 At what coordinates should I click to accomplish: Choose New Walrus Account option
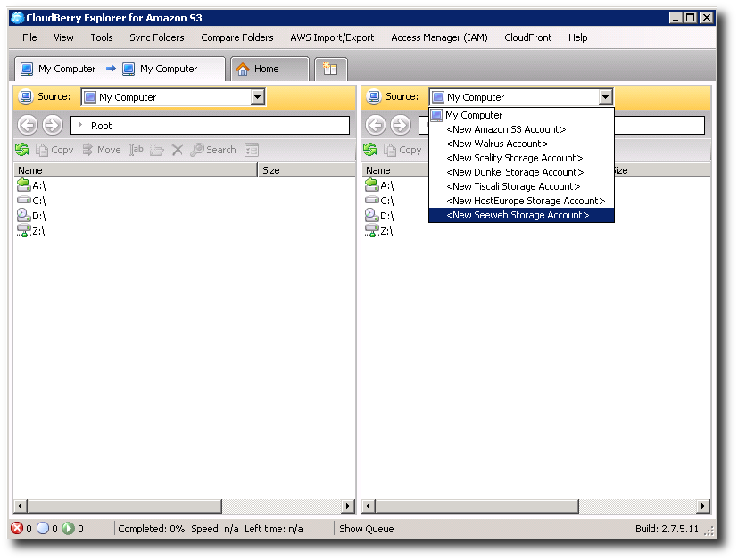[521, 144]
